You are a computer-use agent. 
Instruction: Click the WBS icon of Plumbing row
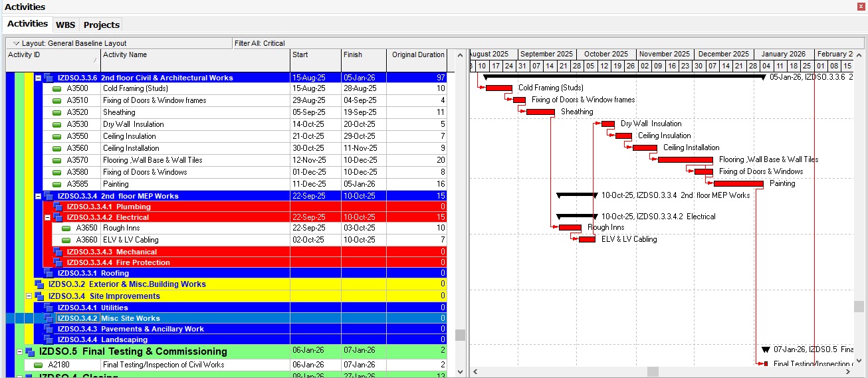click(x=58, y=207)
